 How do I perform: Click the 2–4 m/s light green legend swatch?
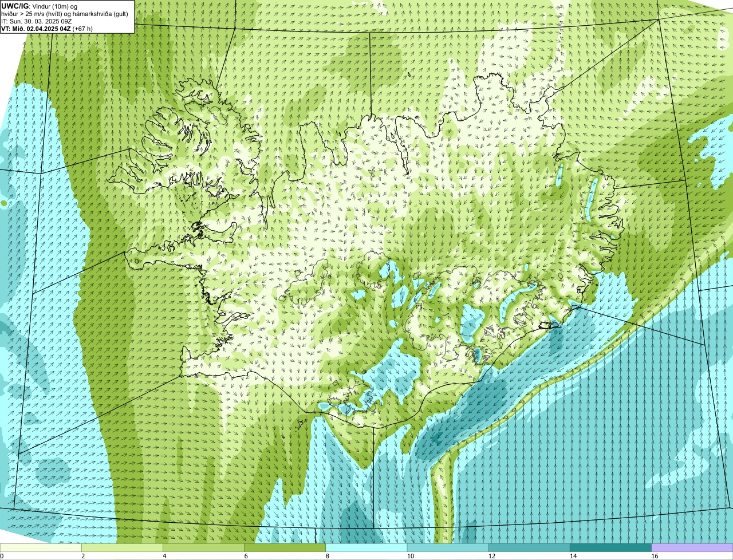coord(122,547)
